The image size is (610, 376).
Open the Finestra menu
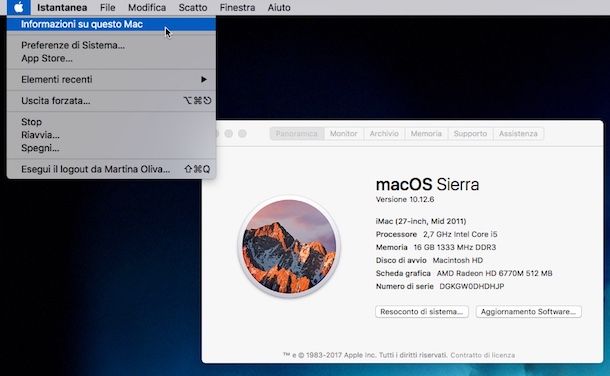[x=237, y=7]
